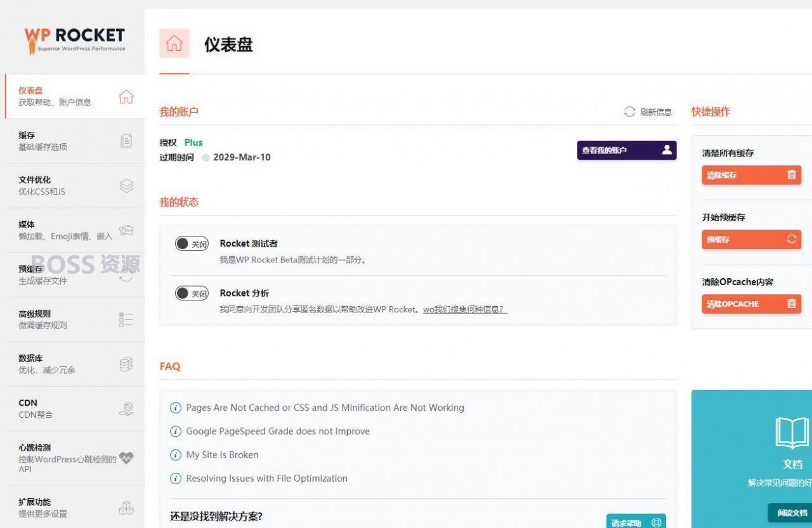This screenshot has width=812, height=528.
Task: Click the 请求帮助 button
Action: pyautogui.click(x=636, y=521)
